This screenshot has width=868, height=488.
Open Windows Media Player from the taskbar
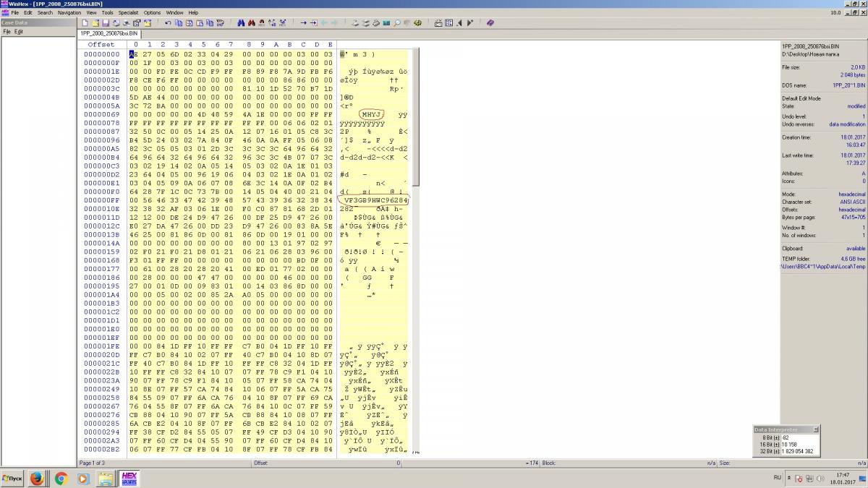click(83, 479)
